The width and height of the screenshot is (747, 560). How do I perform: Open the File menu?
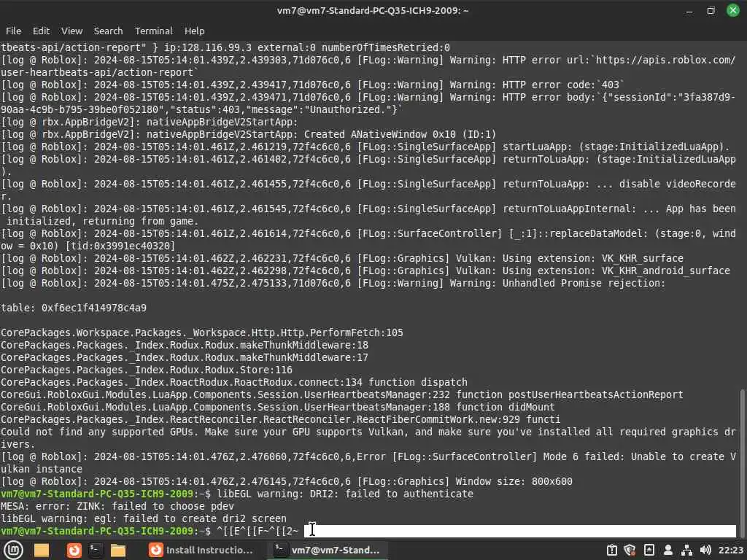point(13,31)
